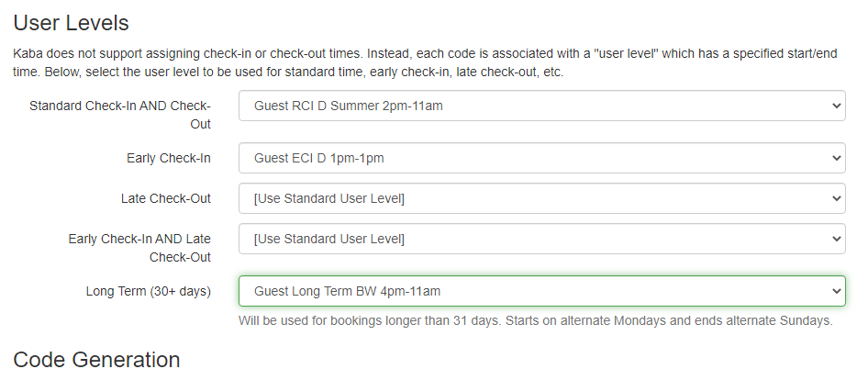Click chevron arrow of Guest ECI D 1pm-1pm select
Screen dimensions: 868x369
(835, 158)
